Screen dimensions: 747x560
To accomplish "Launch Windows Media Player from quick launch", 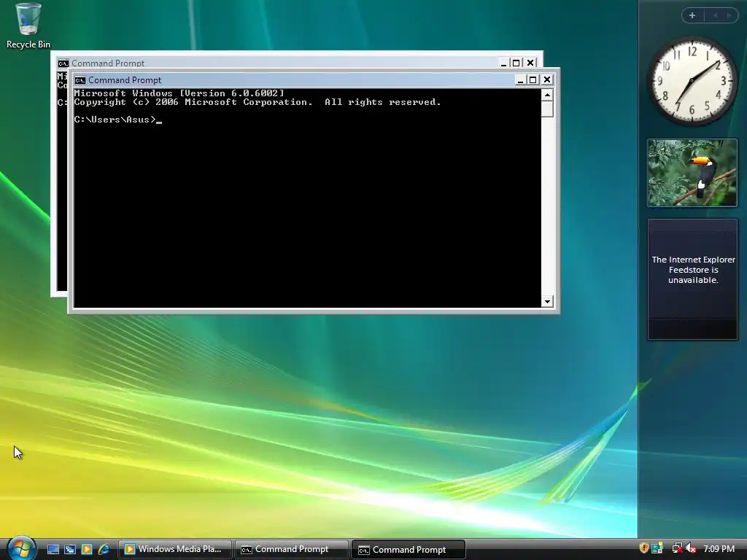I will [x=86, y=549].
